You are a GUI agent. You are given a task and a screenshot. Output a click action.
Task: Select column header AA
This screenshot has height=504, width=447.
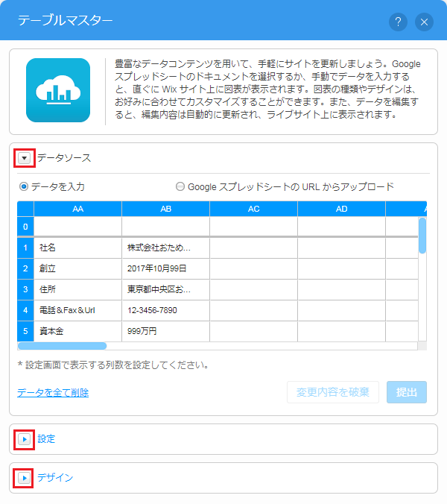point(78,209)
